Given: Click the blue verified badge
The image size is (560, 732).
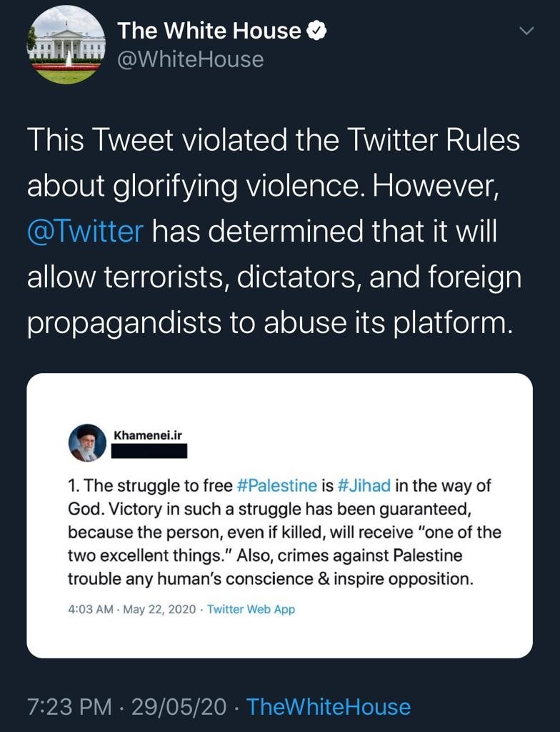Looking at the screenshot, I should (x=317, y=31).
